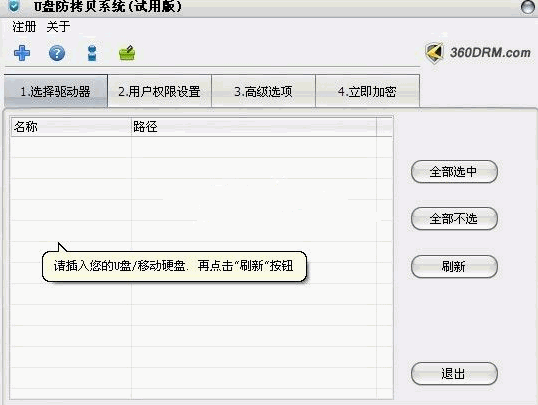Go to the 3.高级选项 tab
This screenshot has width=538, height=405.
(x=264, y=91)
